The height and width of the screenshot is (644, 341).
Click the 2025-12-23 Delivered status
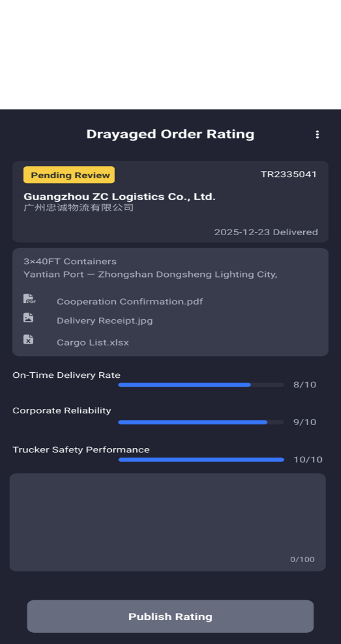tap(266, 232)
